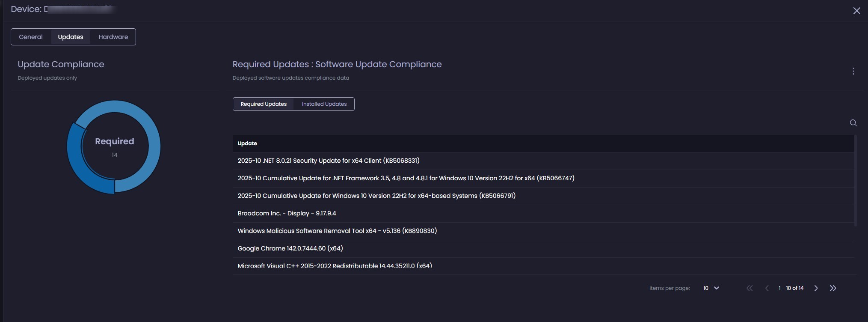868x322 pixels.
Task: Jump to the first page arrow
Action: 750,288
